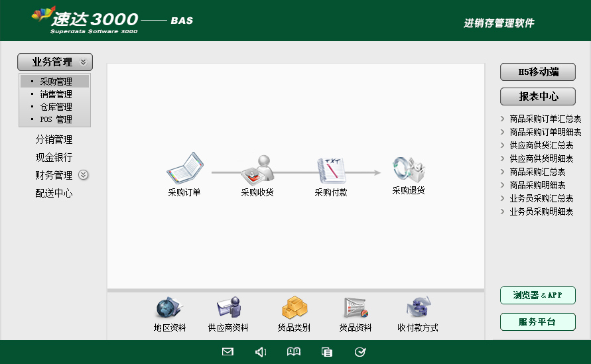
Task: Open the 采购订单 purchase order icon
Action: (x=184, y=168)
